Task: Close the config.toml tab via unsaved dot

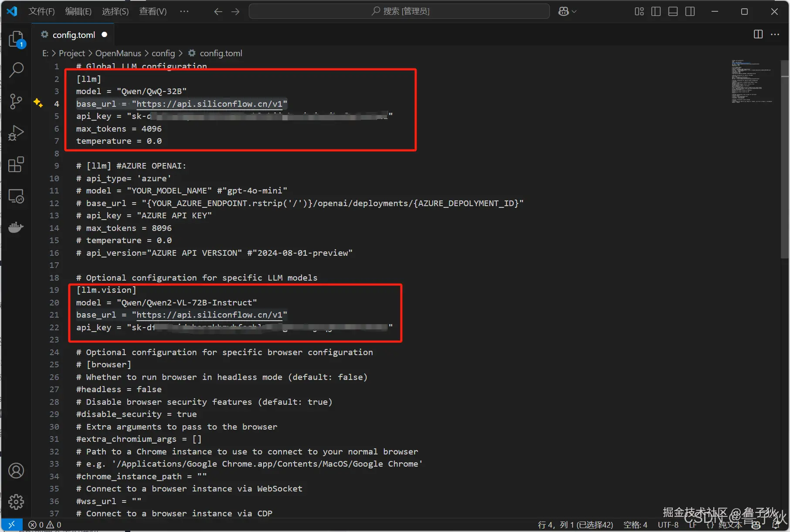Action: (x=105, y=34)
